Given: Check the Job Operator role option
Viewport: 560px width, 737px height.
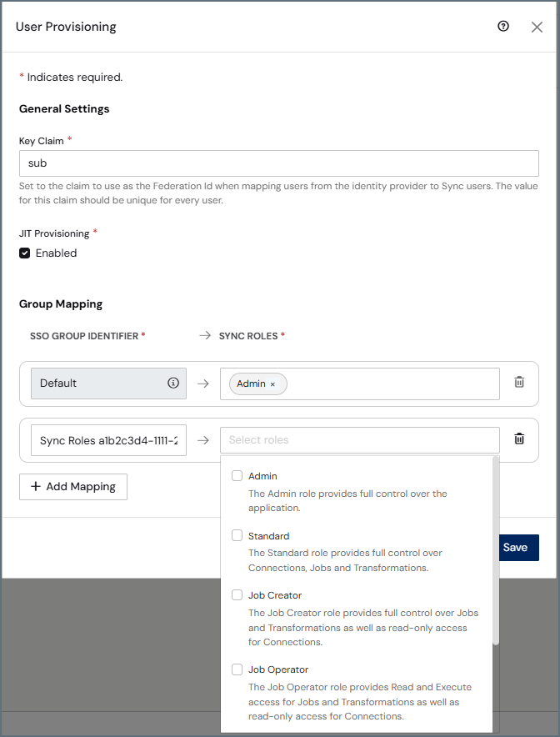Looking at the screenshot, I should point(237,669).
